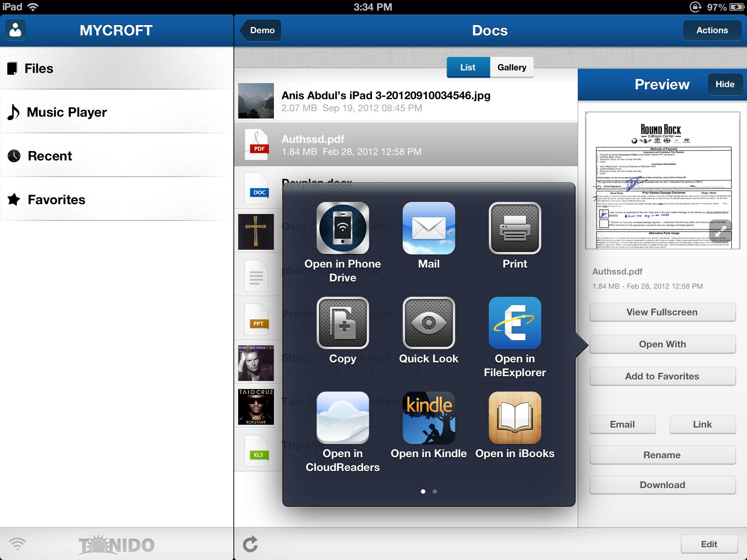Open the Quick Look eye icon
This screenshot has height=560, width=747.
[x=429, y=323]
